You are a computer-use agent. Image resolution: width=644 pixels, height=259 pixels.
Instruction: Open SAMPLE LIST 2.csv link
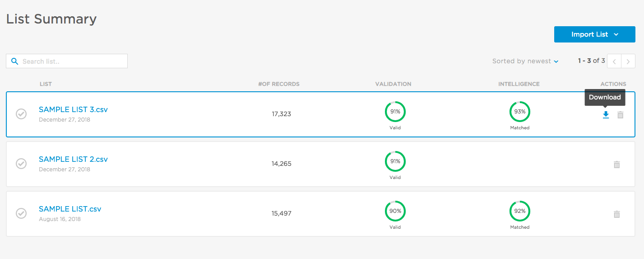[73, 159]
